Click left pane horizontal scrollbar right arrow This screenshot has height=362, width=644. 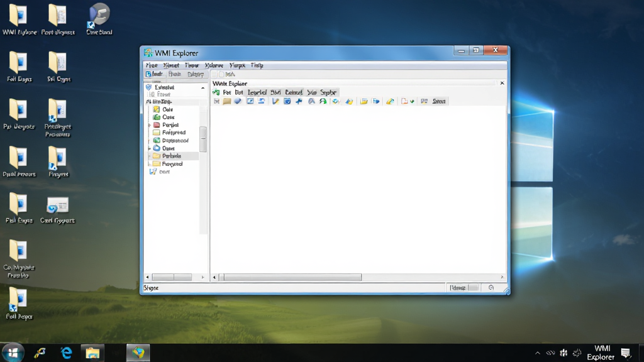(203, 277)
